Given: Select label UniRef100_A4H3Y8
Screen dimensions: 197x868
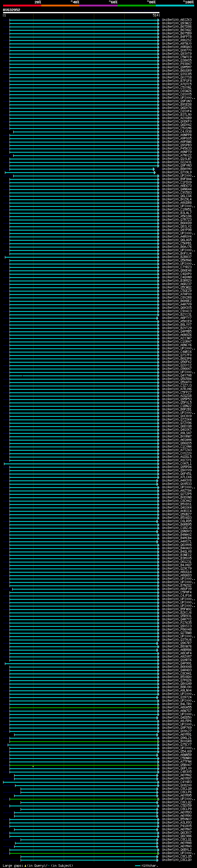Looking at the screenshot, I should coord(177,481).
